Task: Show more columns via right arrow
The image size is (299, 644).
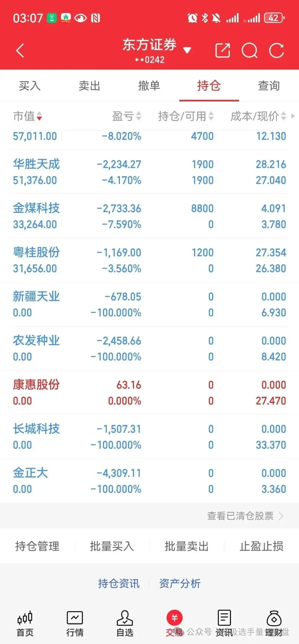Action: click(293, 116)
